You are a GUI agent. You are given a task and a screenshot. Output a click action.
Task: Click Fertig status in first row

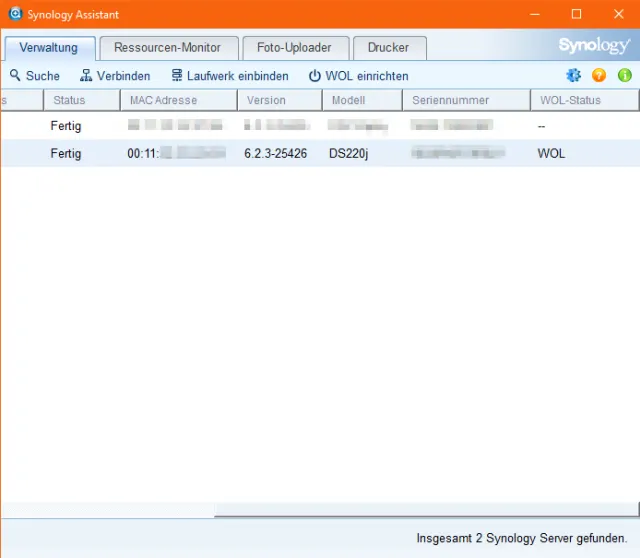click(66, 126)
